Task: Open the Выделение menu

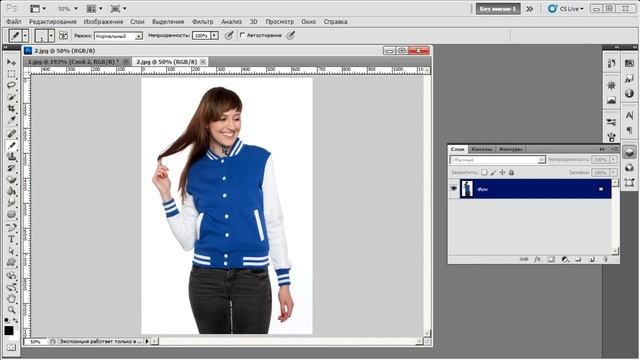Action: [168, 22]
